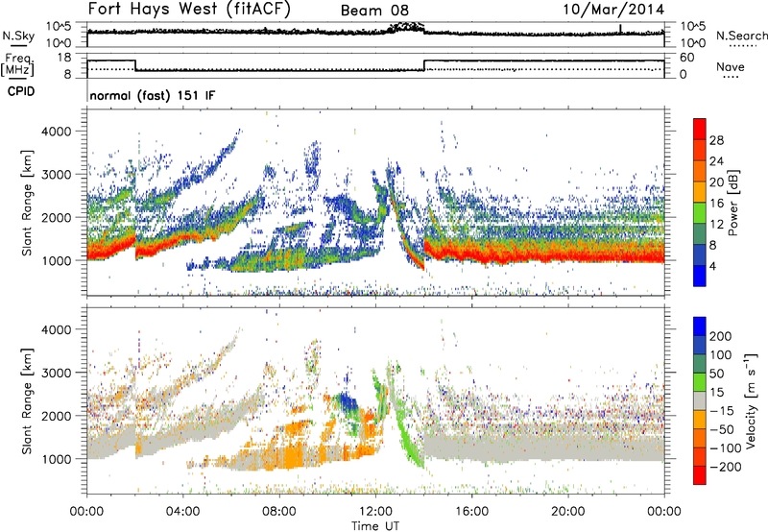Click the blue bottom of the power colorbar
This screenshot has width=768, height=532.
[700, 277]
